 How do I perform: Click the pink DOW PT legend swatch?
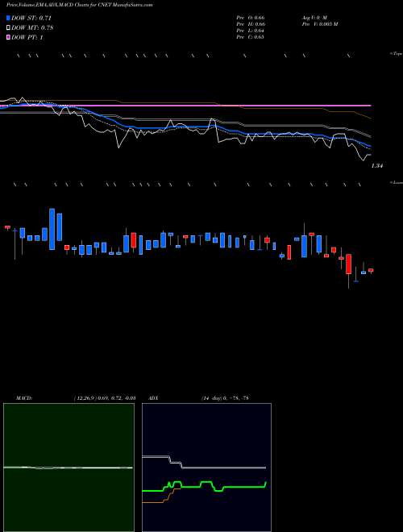pyautogui.click(x=9, y=37)
